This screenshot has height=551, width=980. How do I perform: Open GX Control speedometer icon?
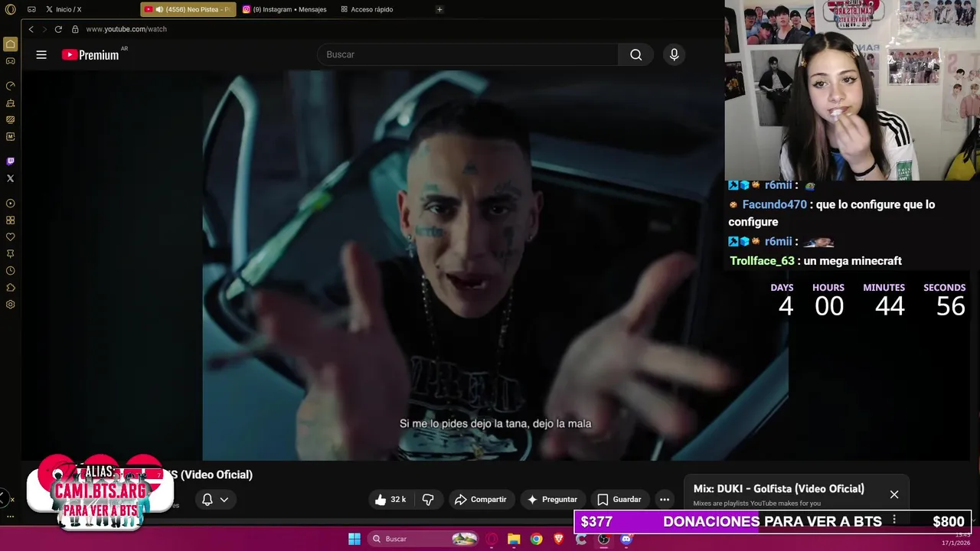[x=10, y=86]
